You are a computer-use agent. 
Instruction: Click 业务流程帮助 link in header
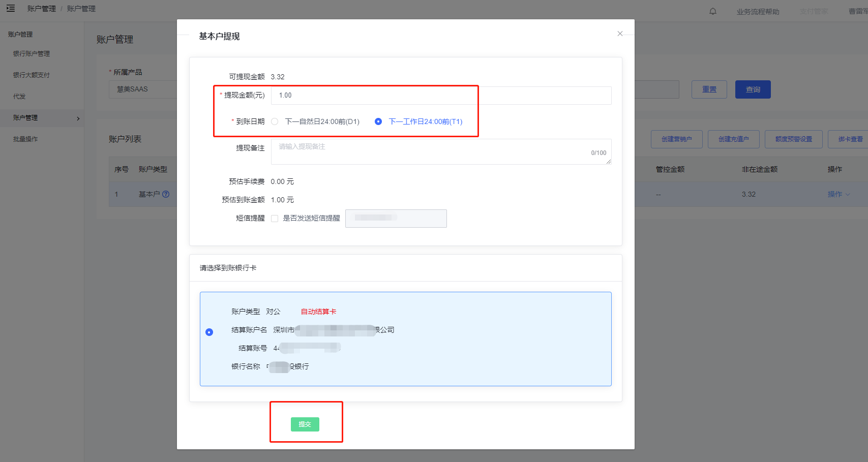(x=758, y=12)
